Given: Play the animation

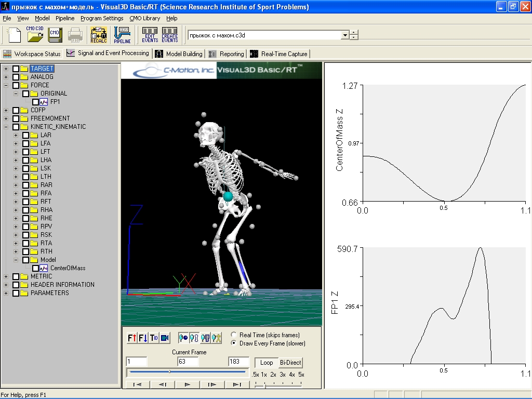Looking at the screenshot, I should tap(187, 384).
